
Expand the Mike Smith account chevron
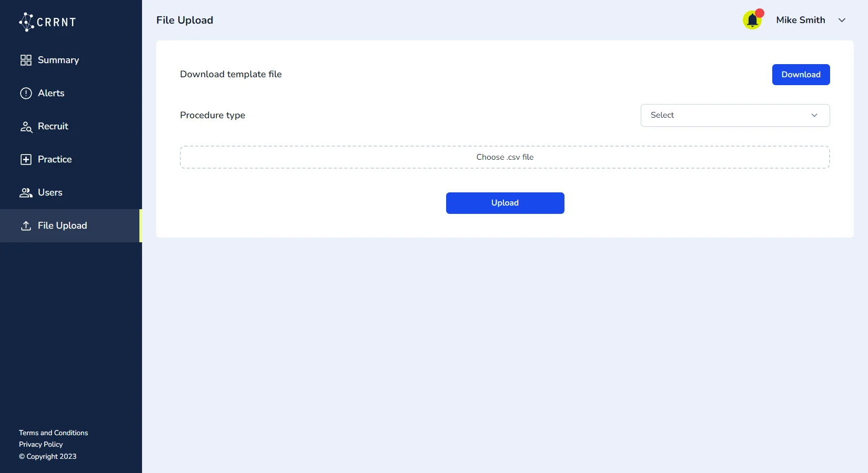(842, 20)
